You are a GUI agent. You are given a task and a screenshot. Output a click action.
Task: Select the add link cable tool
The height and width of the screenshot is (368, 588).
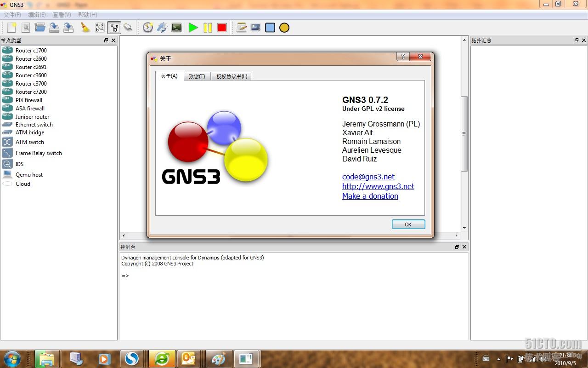128,28
